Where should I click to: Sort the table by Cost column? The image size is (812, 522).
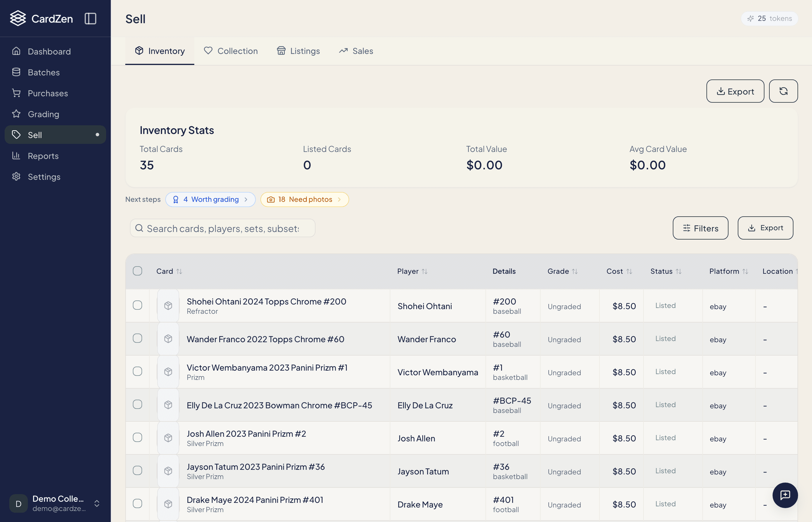click(x=619, y=271)
